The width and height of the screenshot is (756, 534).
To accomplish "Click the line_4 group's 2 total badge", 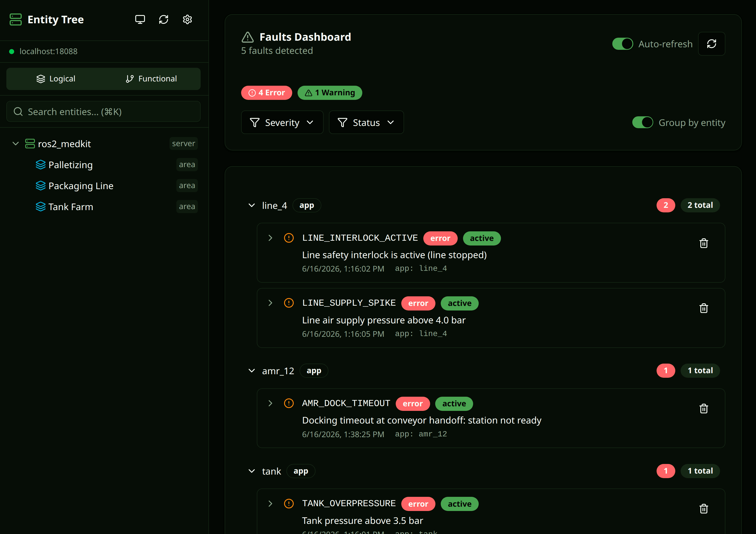I will coord(700,205).
